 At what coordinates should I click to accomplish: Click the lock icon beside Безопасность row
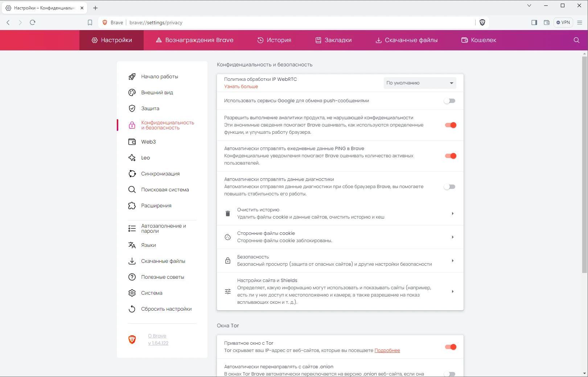coord(228,261)
